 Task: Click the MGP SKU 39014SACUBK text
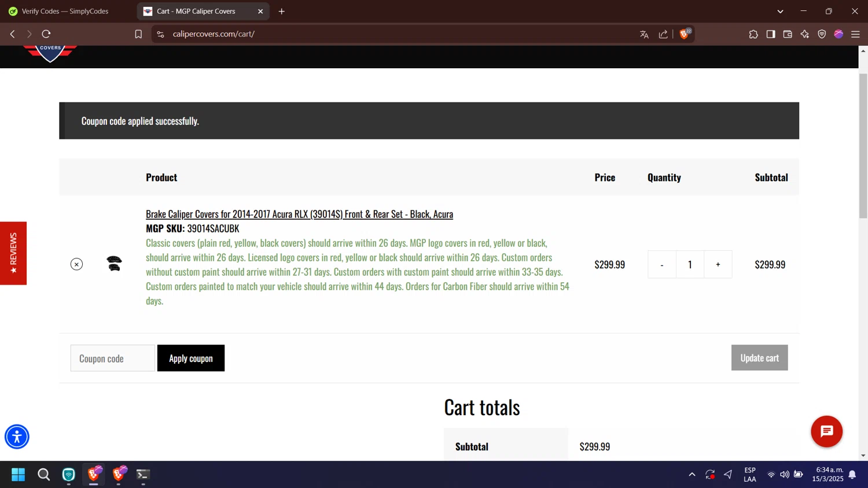coord(192,228)
